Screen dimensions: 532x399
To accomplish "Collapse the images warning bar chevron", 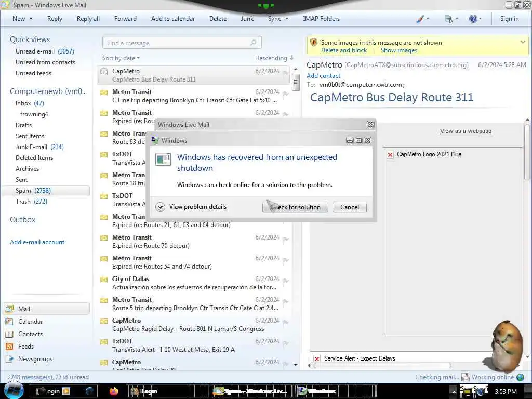I will pos(523,42).
